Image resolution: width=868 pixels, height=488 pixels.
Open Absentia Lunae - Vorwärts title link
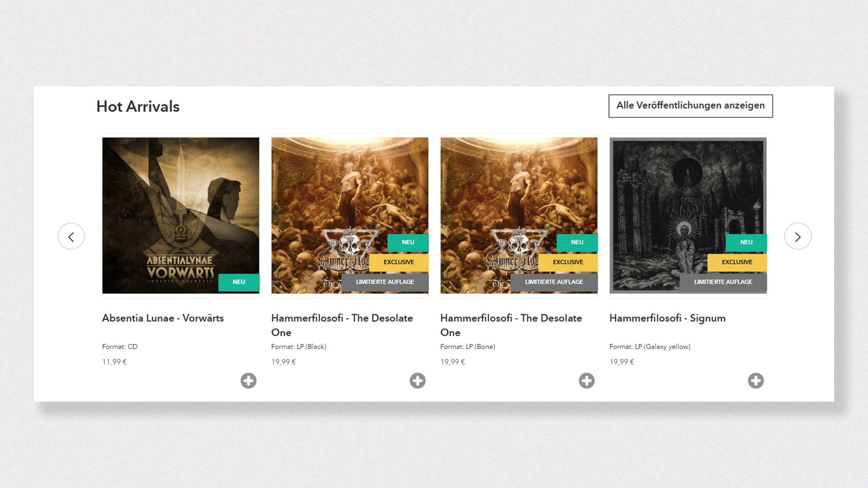163,318
